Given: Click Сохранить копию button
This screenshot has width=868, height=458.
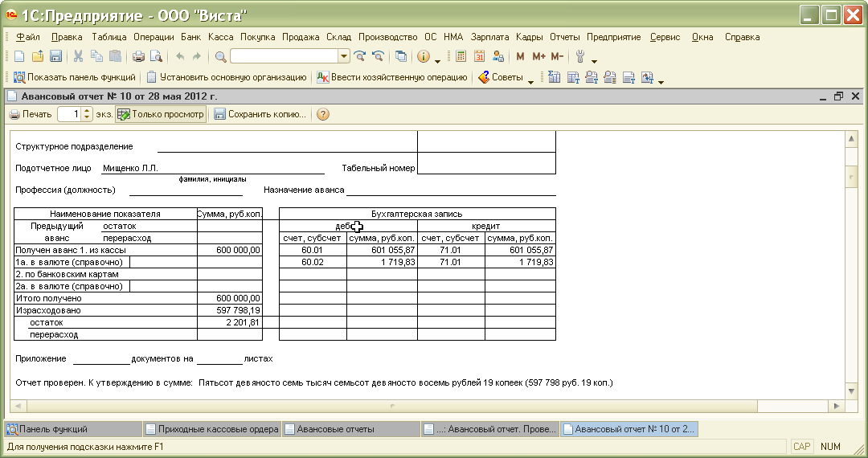Looking at the screenshot, I should click(x=260, y=114).
